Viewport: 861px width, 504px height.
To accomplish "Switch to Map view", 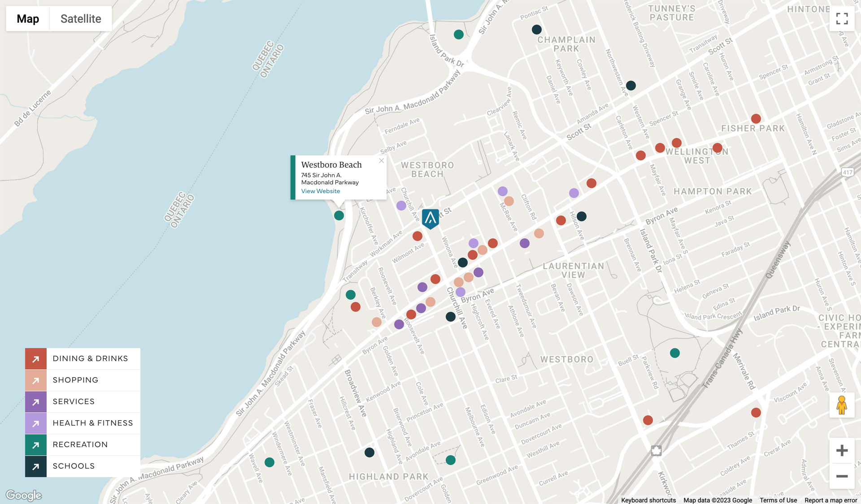I will pos(28,19).
